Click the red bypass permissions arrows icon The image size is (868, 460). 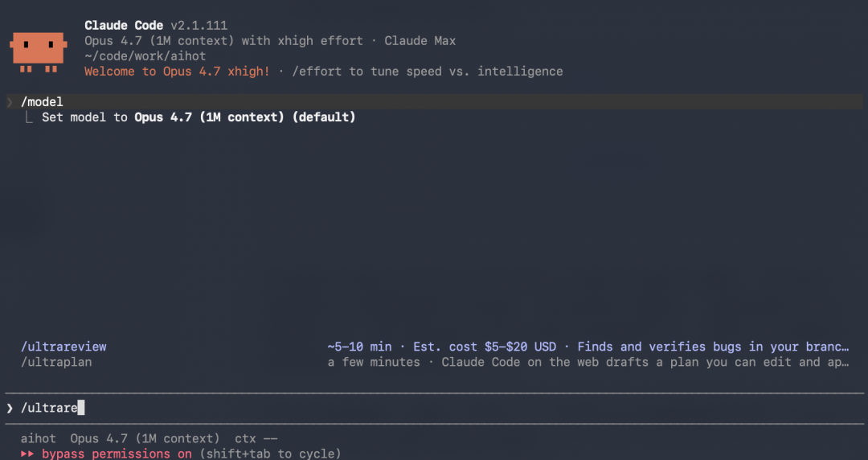pyautogui.click(x=27, y=454)
